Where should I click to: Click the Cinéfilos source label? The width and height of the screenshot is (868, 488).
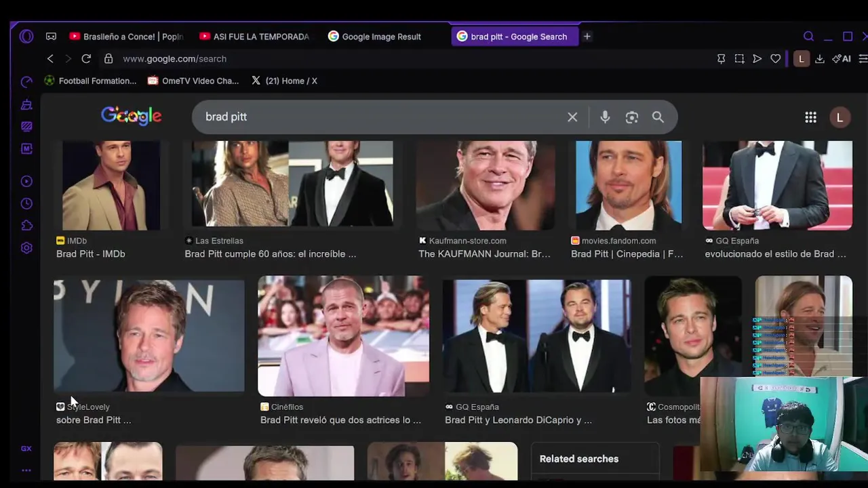point(288,407)
